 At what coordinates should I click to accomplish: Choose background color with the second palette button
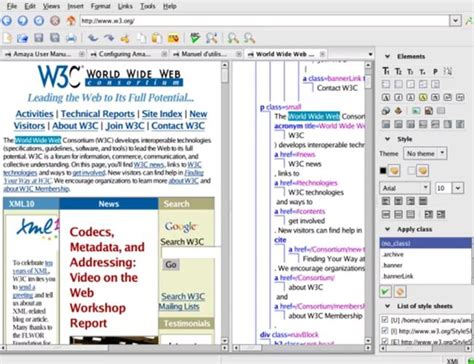[423, 171]
